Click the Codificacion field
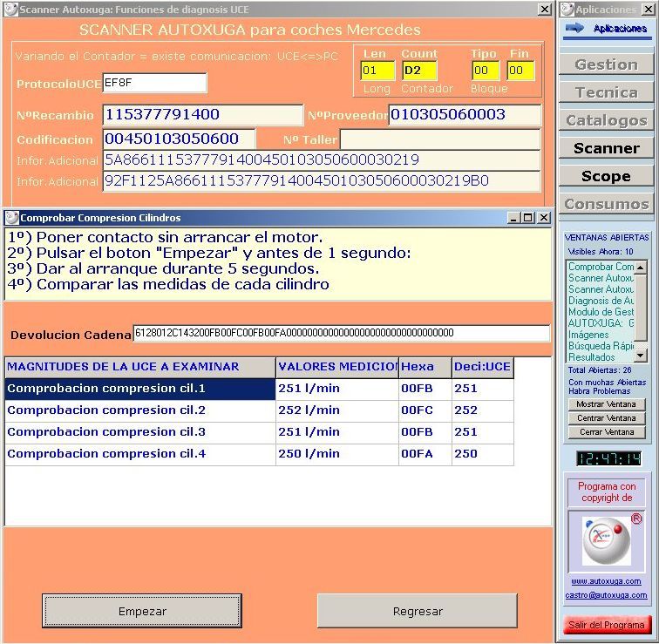Image resolution: width=659 pixels, height=644 pixels. pyautogui.click(x=179, y=139)
